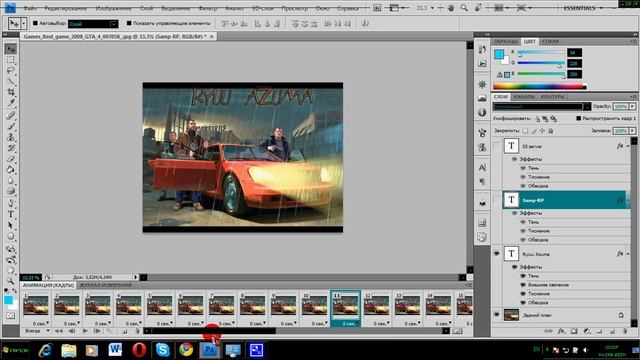Select the Brush tool
The image size is (640, 360).
pos(11,126)
